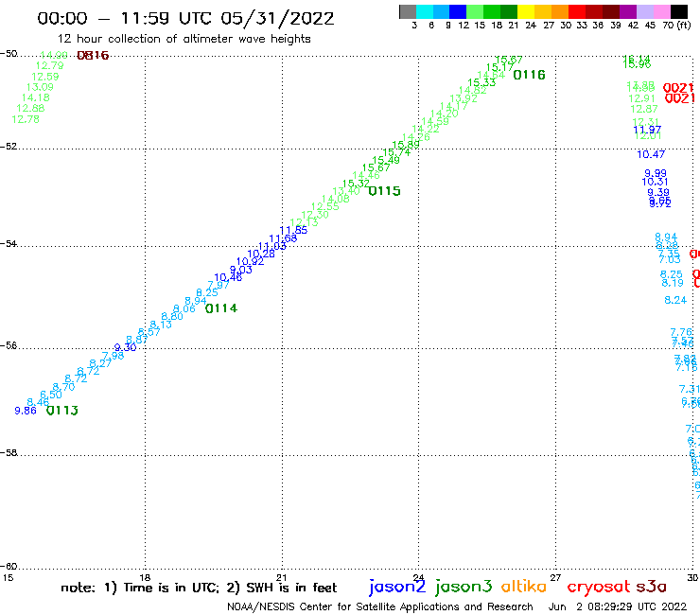Viewport: 700px width, 615px height.
Task: Click the wave height value 12.78
Action: coord(26,119)
